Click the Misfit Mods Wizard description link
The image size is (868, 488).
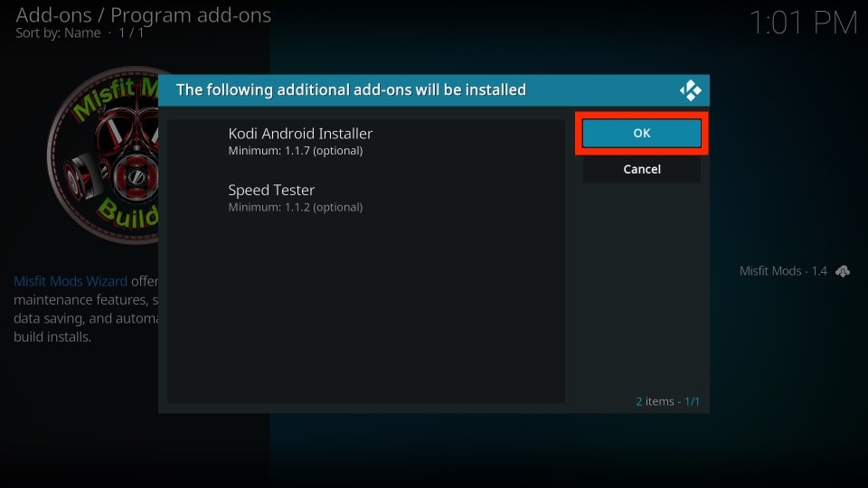pos(71,281)
